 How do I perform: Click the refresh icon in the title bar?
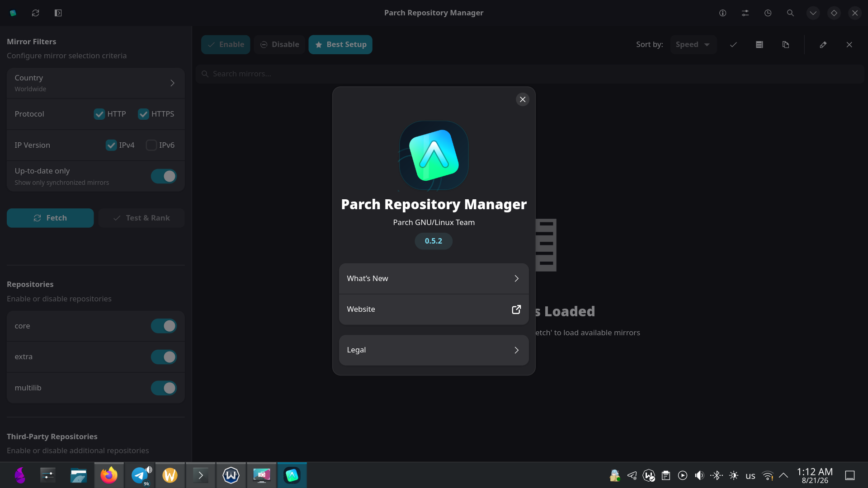(36, 13)
